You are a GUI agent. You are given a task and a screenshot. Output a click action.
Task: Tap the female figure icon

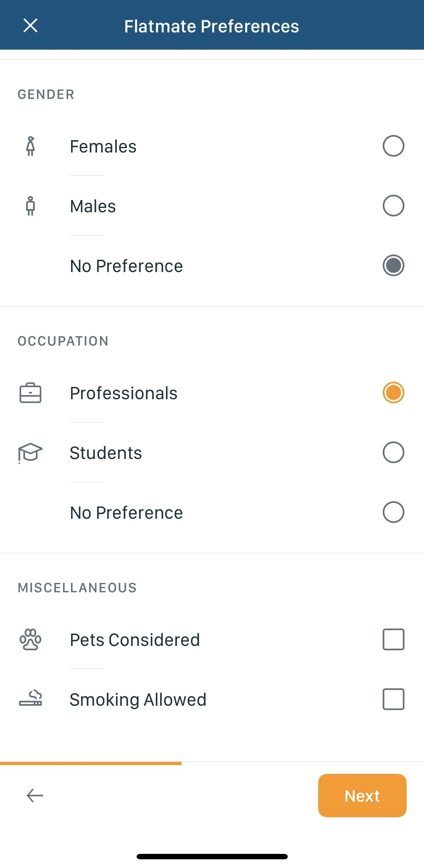tap(31, 146)
